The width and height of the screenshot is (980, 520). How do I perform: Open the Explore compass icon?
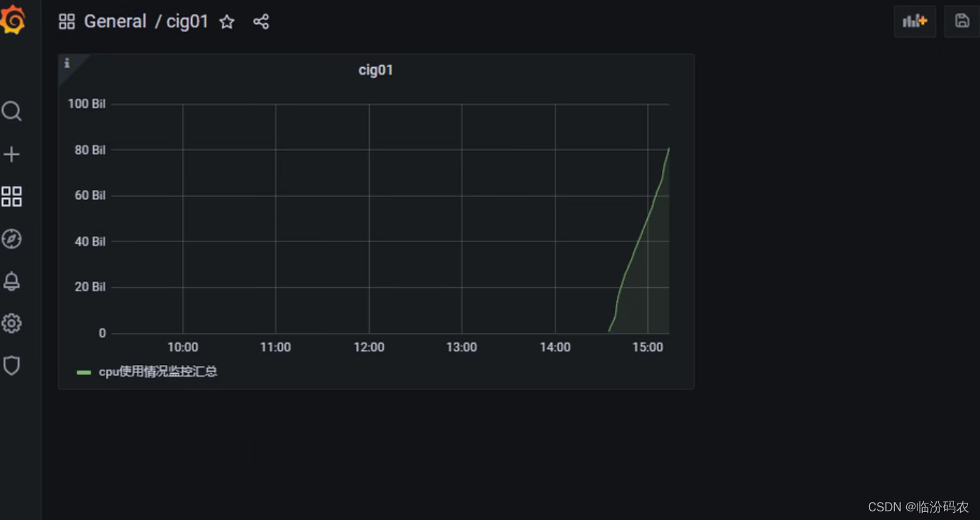(x=11, y=239)
